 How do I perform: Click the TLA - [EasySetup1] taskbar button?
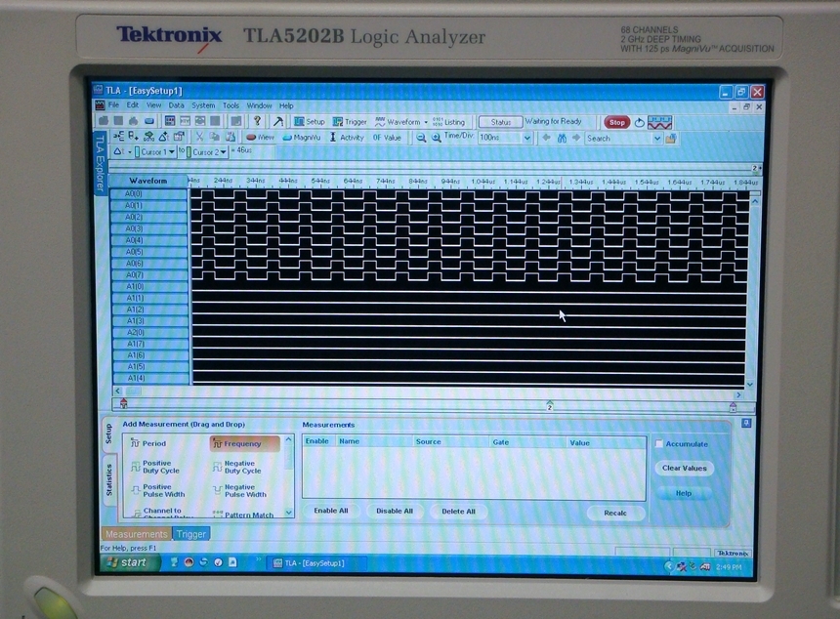pyautogui.click(x=317, y=563)
